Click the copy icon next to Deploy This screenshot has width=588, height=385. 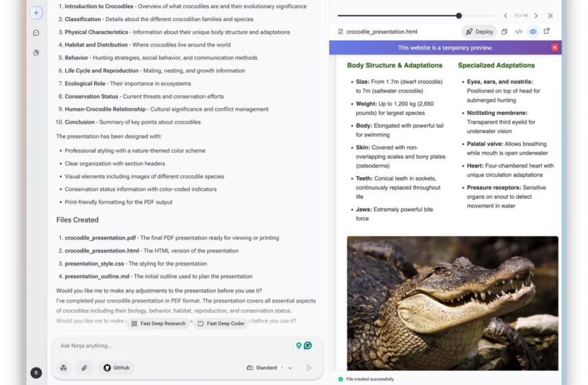504,32
